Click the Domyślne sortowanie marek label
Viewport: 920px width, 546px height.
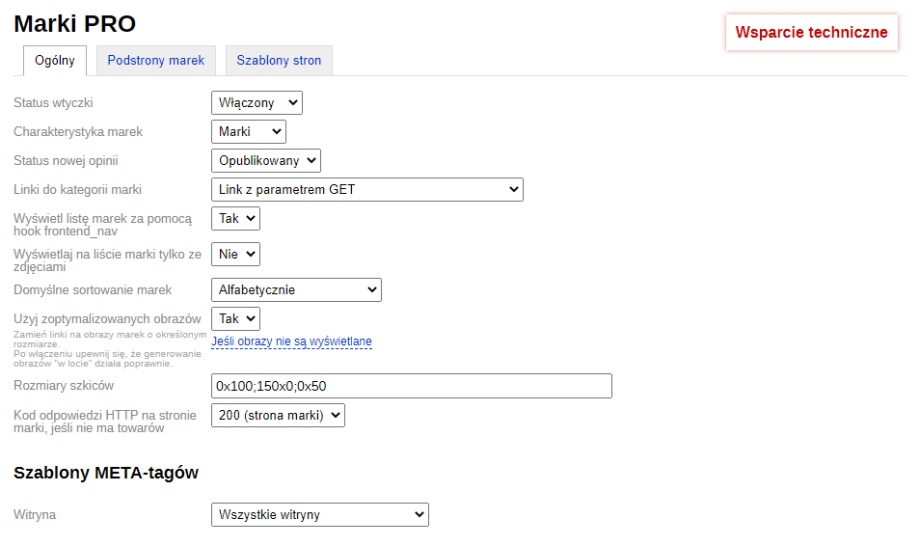[x=92, y=290]
